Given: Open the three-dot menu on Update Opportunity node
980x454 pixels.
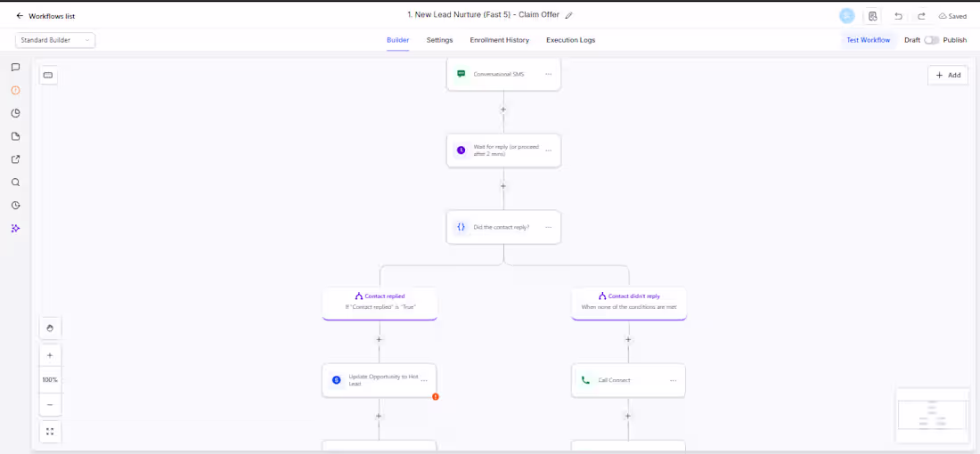Looking at the screenshot, I should (x=424, y=380).
